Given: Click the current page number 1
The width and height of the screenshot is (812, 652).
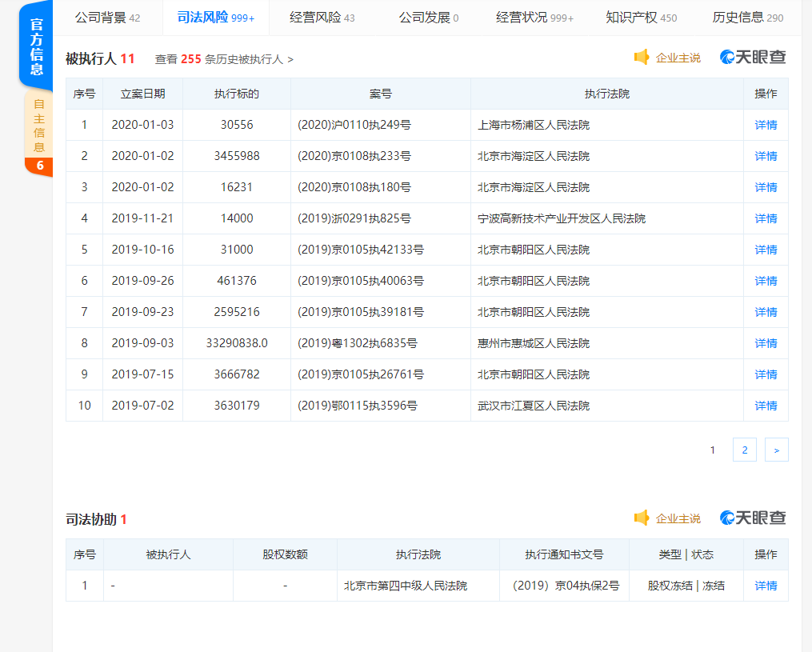Looking at the screenshot, I should tap(713, 450).
